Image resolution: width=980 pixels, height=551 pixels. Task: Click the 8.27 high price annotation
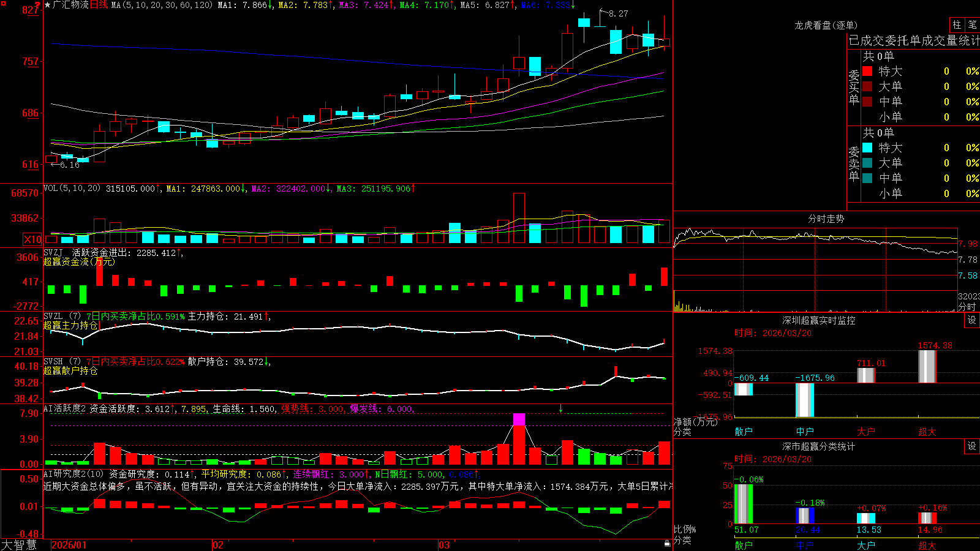619,13
